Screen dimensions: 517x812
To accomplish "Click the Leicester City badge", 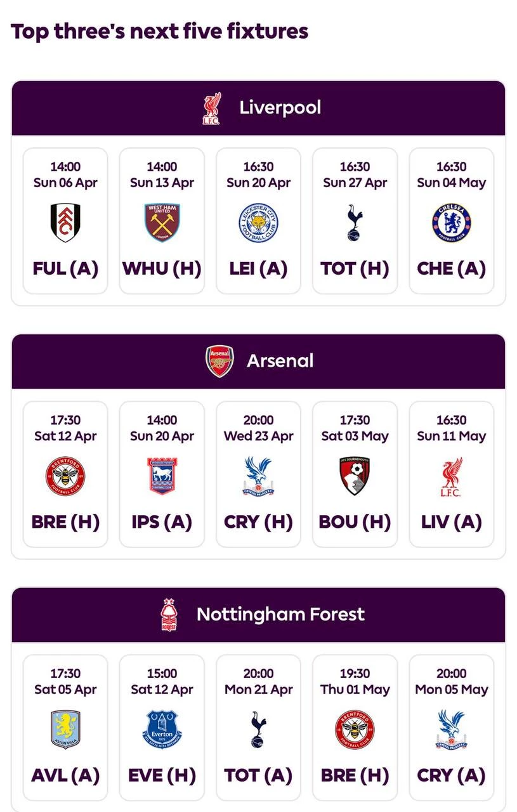I will click(x=258, y=223).
